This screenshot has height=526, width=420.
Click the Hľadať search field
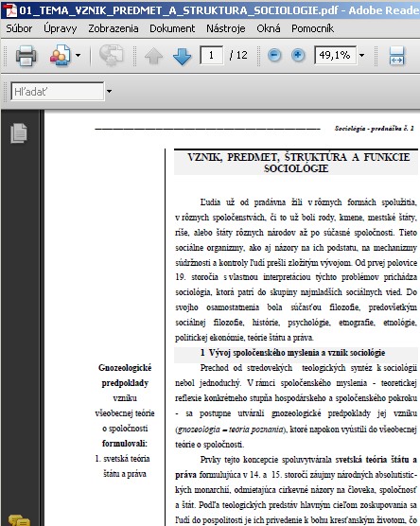[x=58, y=91]
